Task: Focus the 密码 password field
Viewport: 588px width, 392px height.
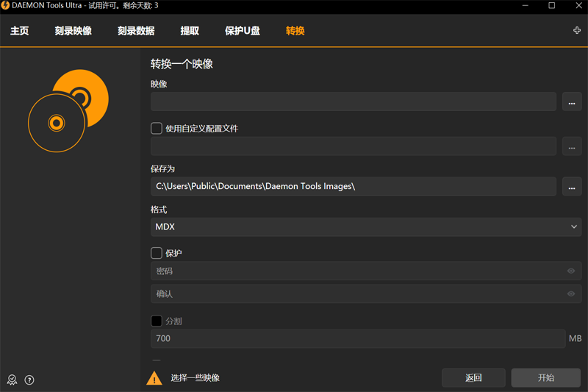Action: (x=366, y=271)
